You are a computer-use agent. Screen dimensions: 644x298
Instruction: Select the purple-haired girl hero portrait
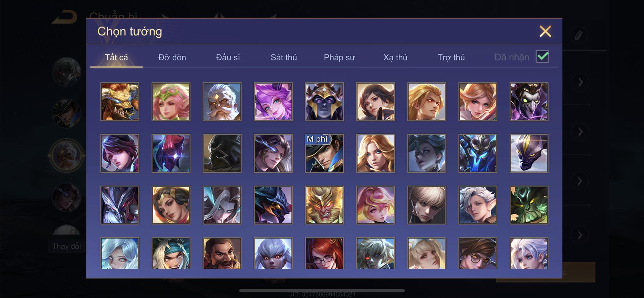[273, 102]
